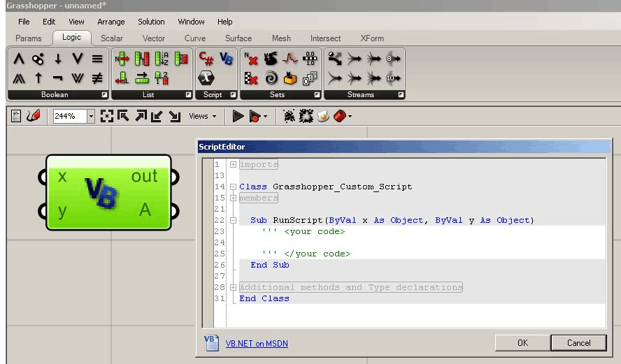Expand the Streams panel corner button
Screen dimensions: 621x364
(401, 95)
